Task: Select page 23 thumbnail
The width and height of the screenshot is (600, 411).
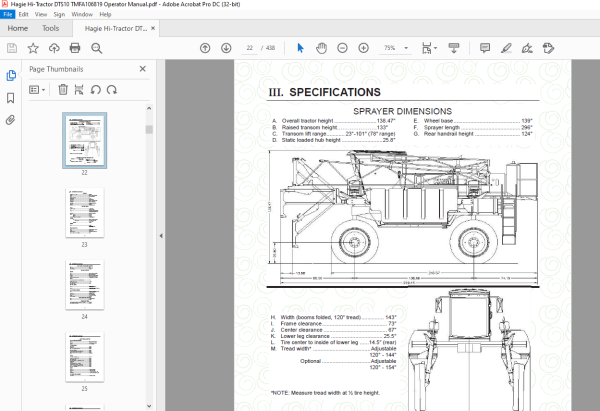Action: tap(85, 213)
